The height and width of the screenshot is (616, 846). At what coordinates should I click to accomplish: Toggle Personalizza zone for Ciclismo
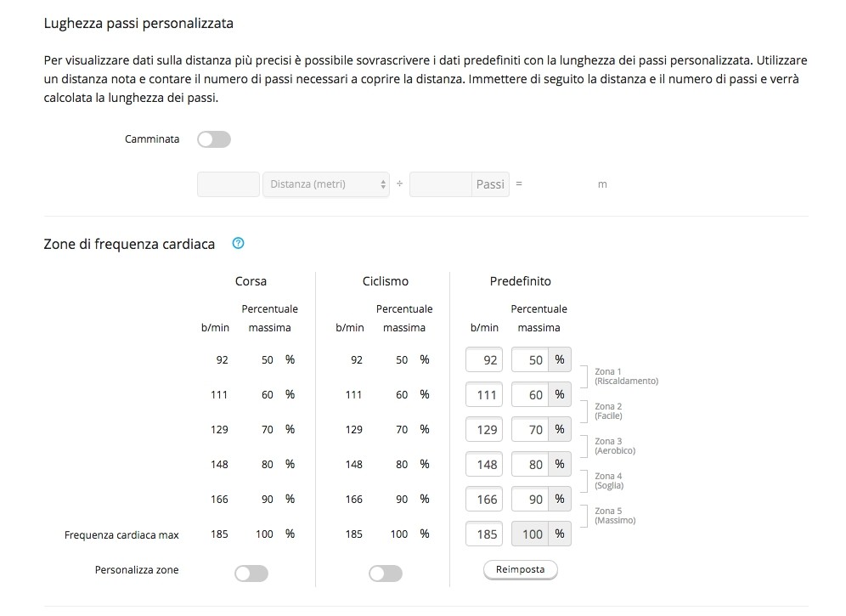click(385, 574)
